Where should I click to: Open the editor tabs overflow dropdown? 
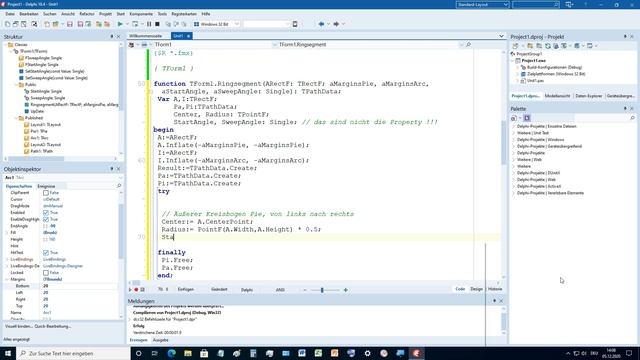click(x=502, y=36)
